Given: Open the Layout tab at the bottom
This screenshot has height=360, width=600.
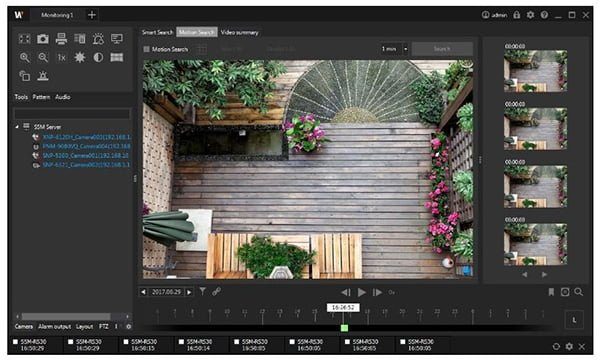Looking at the screenshot, I should (84, 326).
